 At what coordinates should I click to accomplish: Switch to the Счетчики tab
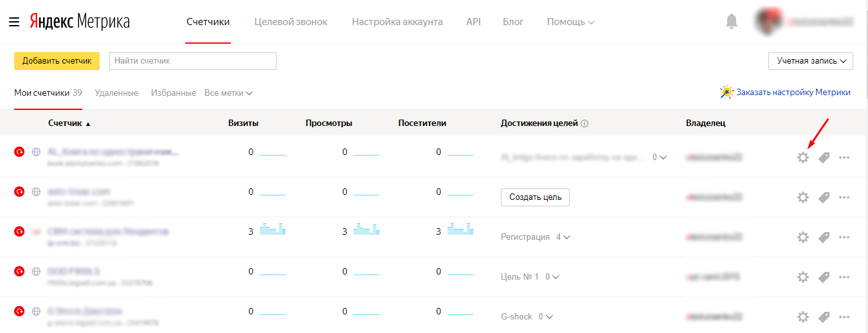208,22
